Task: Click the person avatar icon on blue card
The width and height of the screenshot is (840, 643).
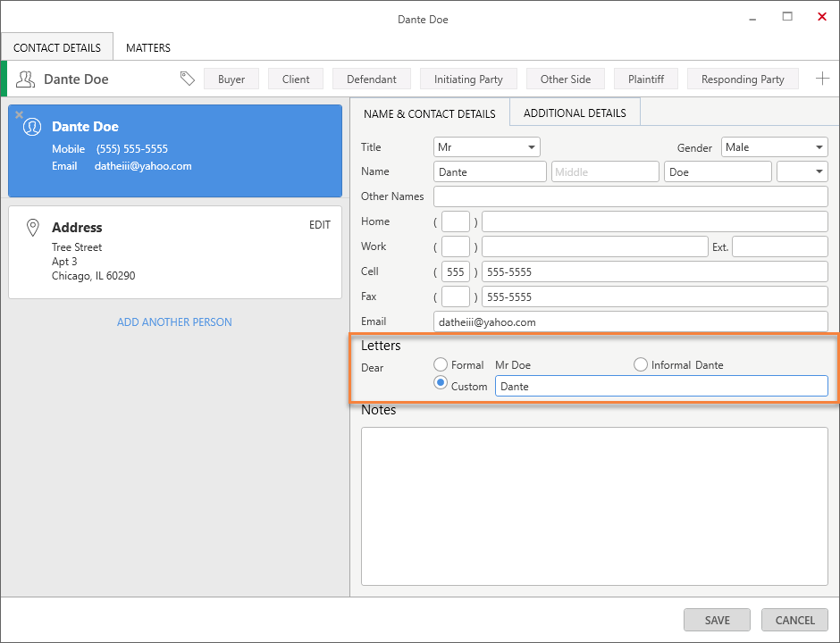Action: tap(32, 127)
